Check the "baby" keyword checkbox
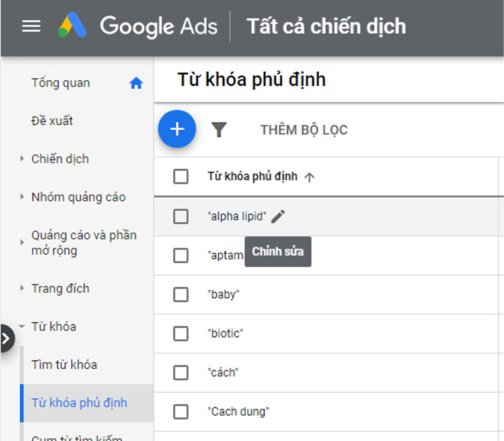The height and width of the screenshot is (441, 504). tap(181, 294)
